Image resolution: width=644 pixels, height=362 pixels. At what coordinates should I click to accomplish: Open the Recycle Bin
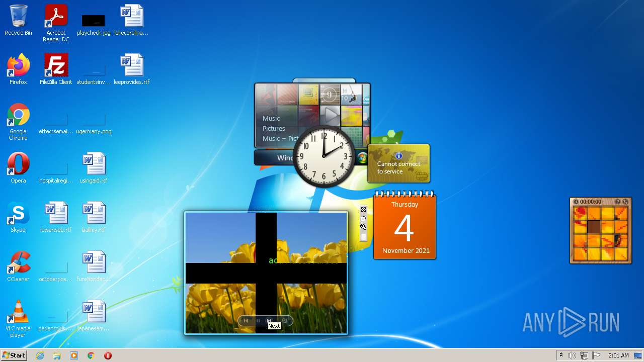point(18,20)
